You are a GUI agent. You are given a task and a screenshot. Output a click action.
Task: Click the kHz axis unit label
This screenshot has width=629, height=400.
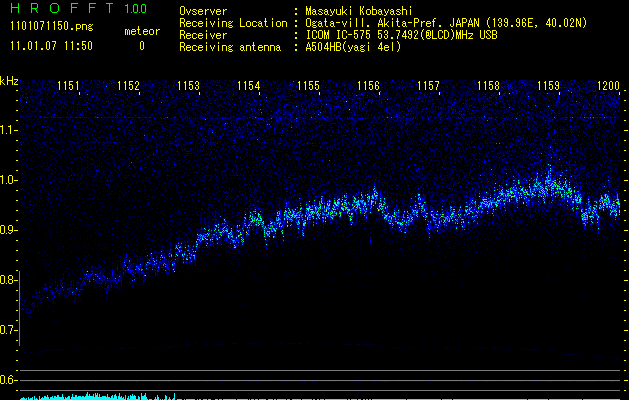(x=9, y=80)
